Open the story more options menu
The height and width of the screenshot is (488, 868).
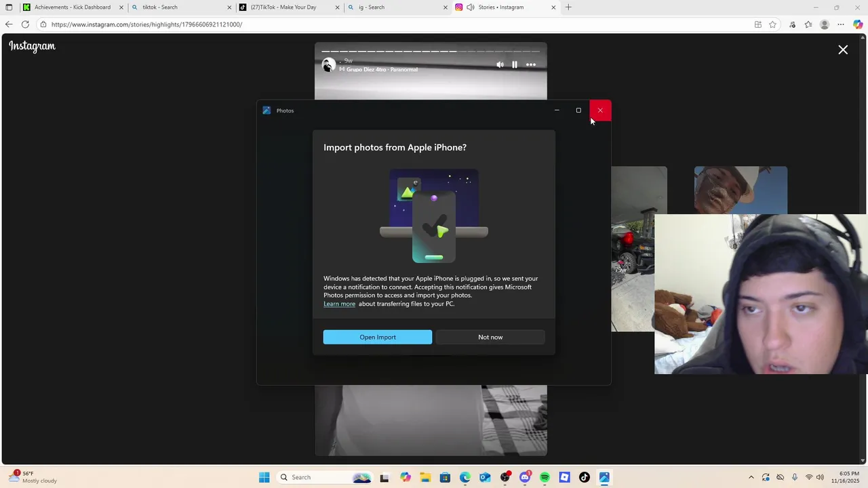coord(531,65)
